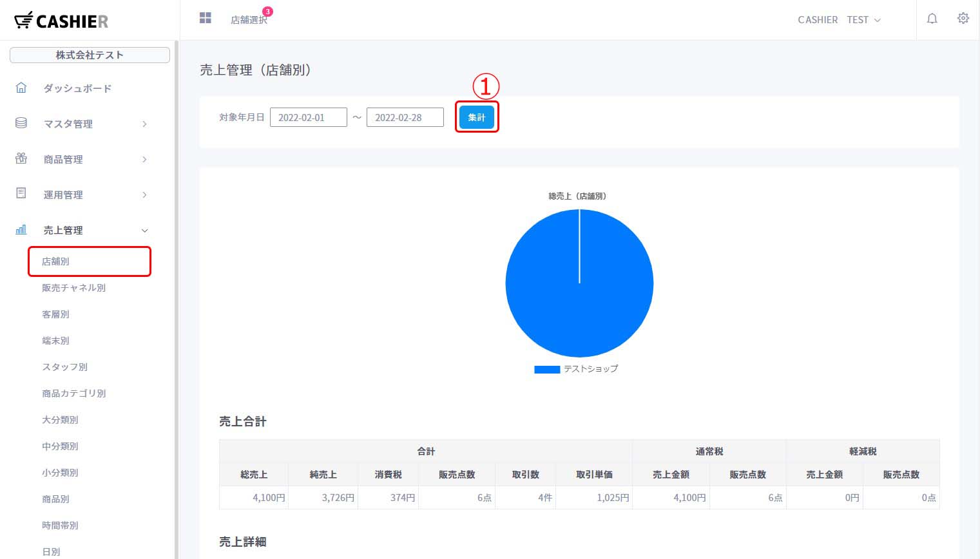Viewport: 980px width, 559px height.
Task: Click the 運用管理 document icon
Action: [x=21, y=193]
